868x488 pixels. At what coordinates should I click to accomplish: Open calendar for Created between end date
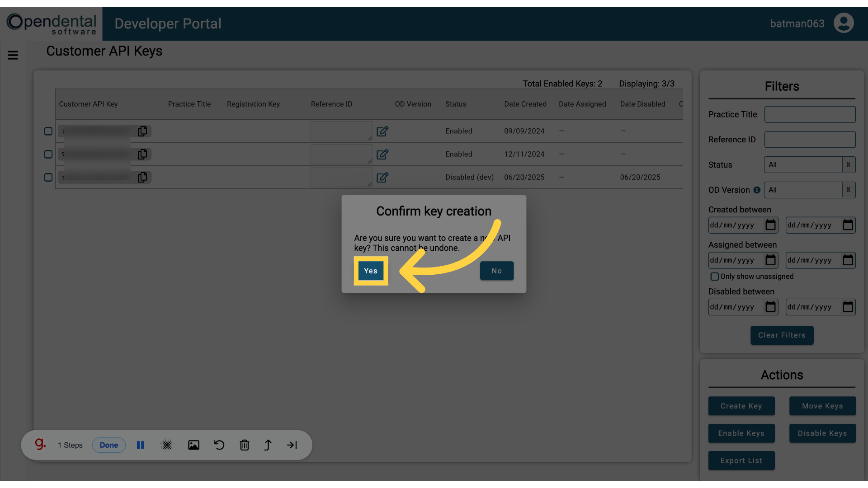point(848,225)
